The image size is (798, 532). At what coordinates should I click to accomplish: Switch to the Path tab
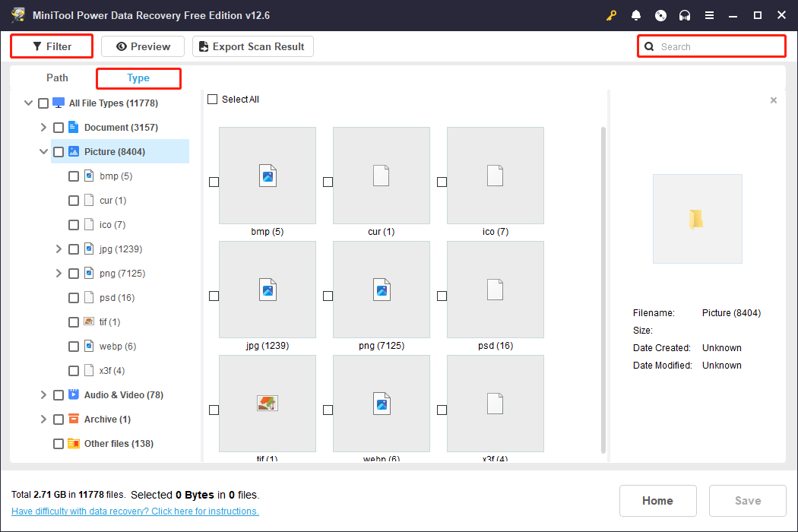[57, 78]
